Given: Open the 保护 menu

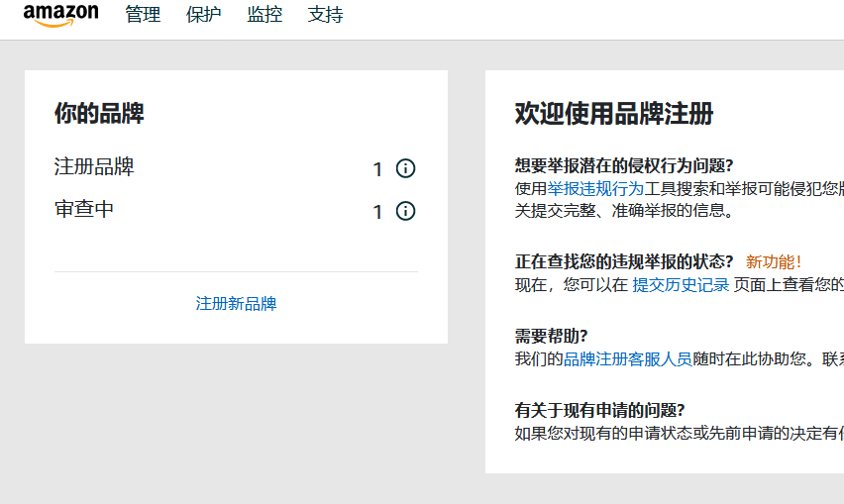Looking at the screenshot, I should (x=203, y=15).
